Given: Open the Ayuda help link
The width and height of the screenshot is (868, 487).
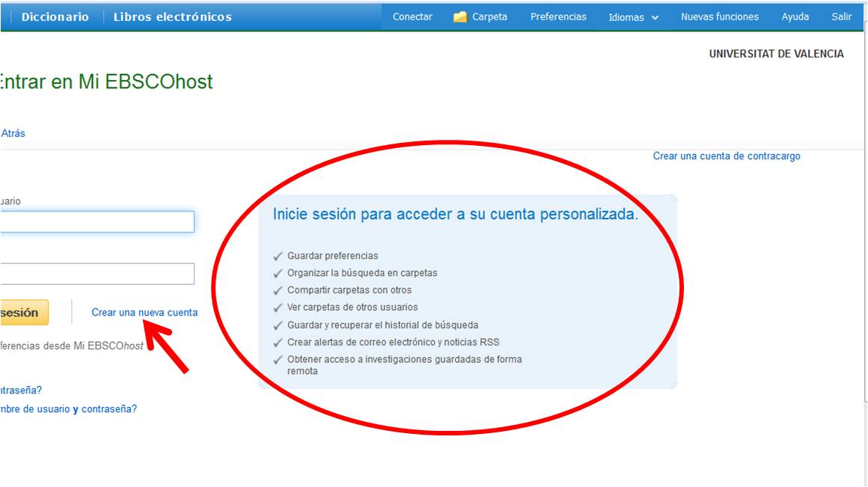Looking at the screenshot, I should tap(795, 16).
